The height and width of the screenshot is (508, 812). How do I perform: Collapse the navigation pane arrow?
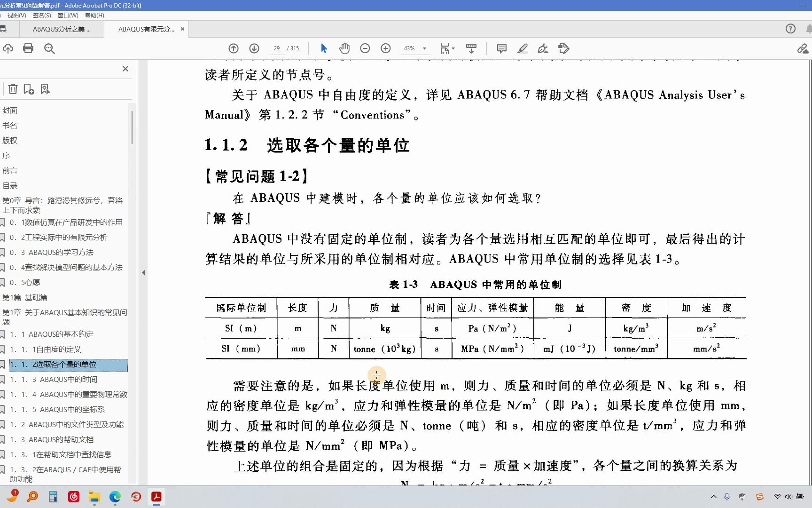click(x=143, y=272)
